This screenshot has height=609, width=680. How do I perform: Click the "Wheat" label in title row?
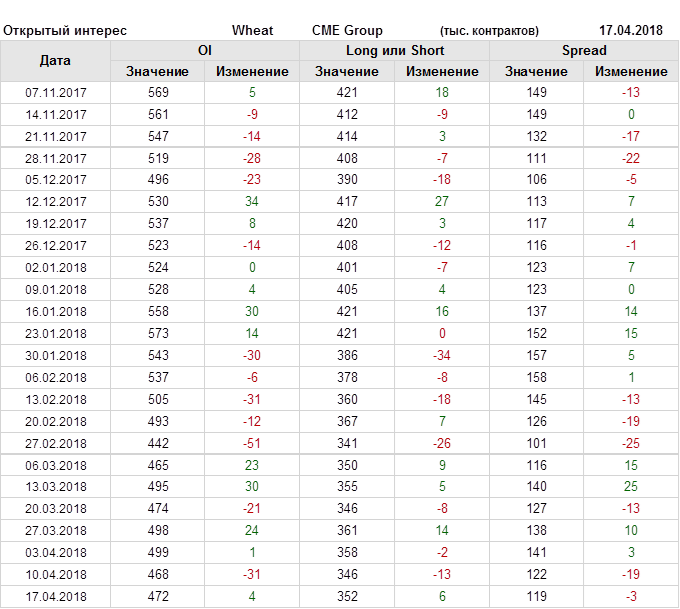252,31
